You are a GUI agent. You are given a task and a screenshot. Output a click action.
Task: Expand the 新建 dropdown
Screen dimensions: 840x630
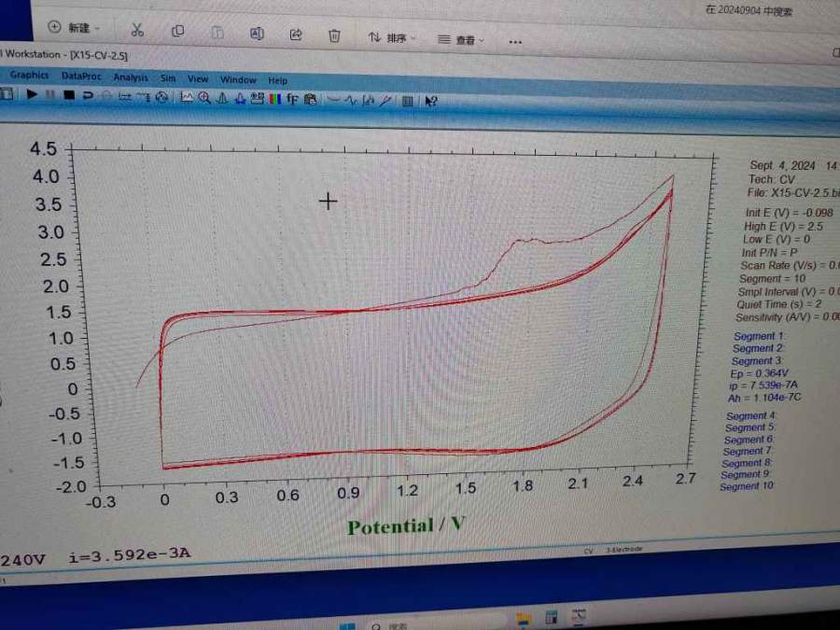(75, 28)
